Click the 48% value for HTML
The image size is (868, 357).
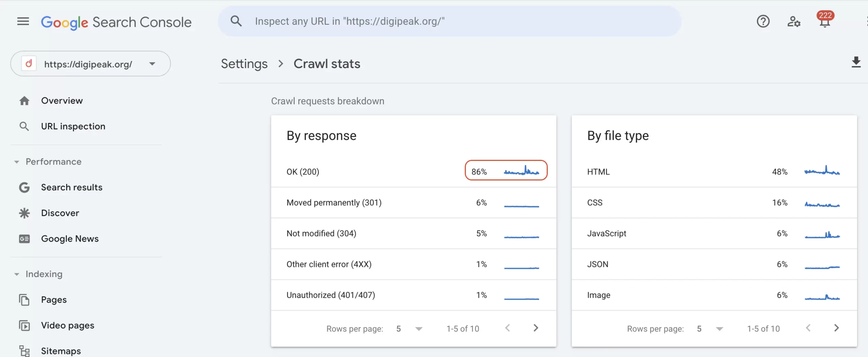pyautogui.click(x=780, y=172)
